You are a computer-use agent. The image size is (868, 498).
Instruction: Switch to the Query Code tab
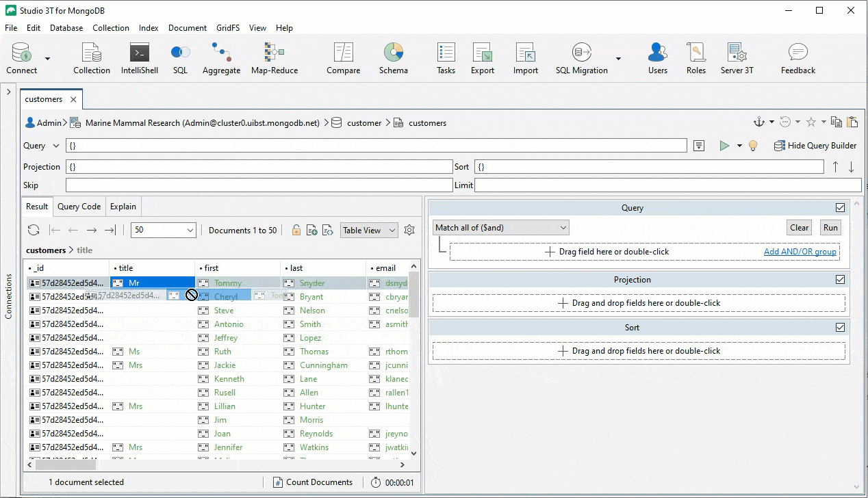79,207
